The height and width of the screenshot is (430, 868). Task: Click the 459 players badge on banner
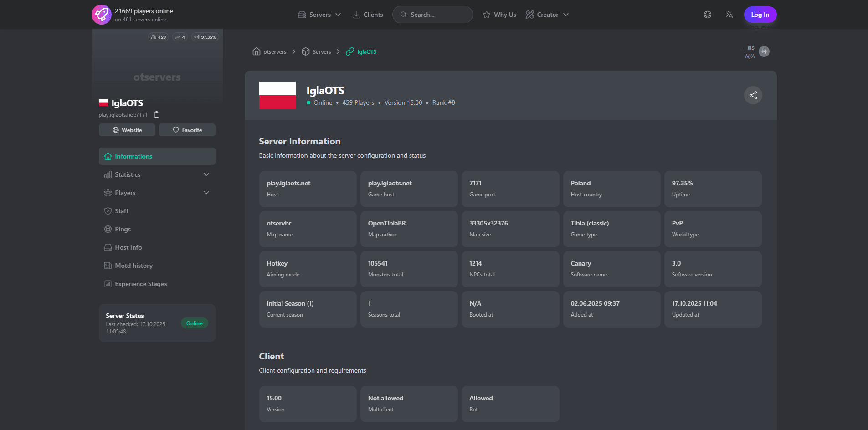click(x=159, y=37)
